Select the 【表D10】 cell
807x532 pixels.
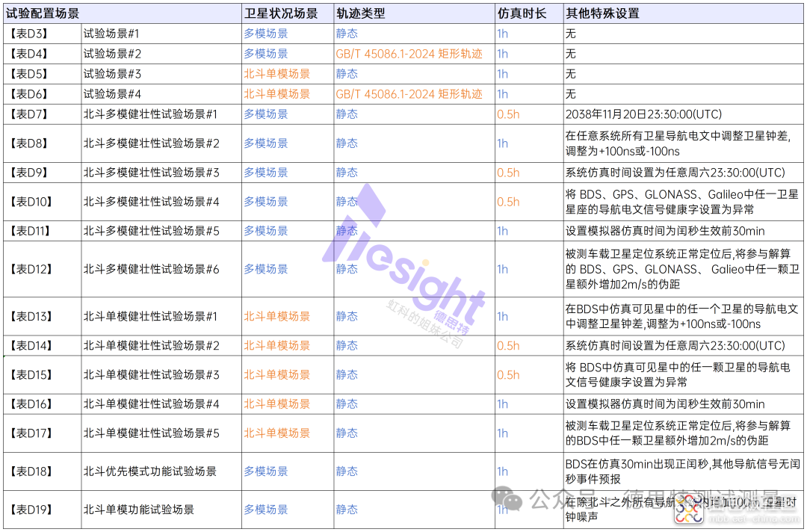click(42, 202)
